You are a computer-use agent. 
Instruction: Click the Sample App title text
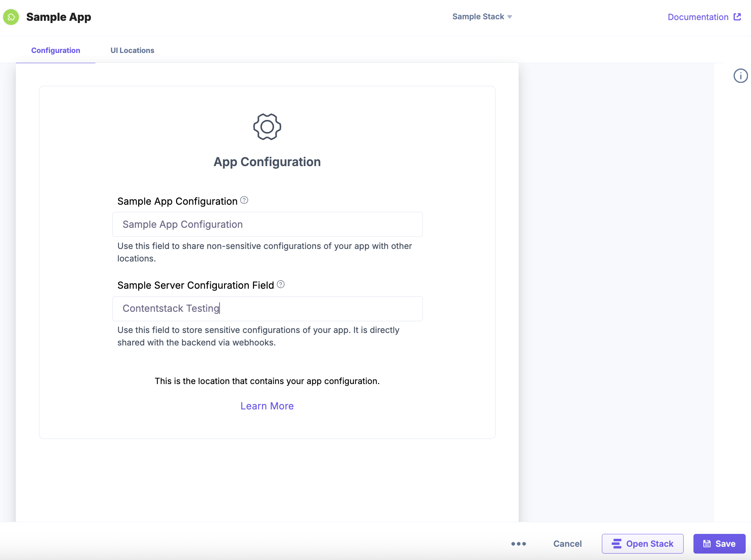[x=59, y=17]
